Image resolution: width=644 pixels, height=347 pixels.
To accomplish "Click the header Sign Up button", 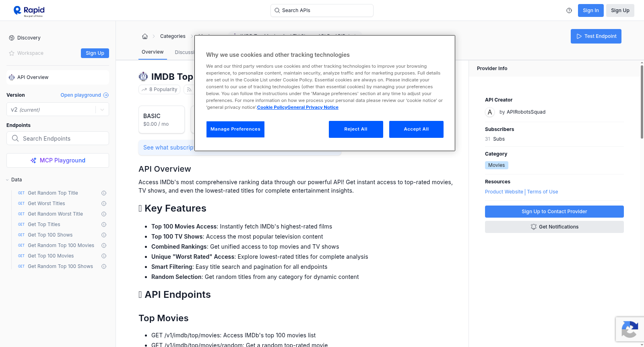I will [620, 10].
